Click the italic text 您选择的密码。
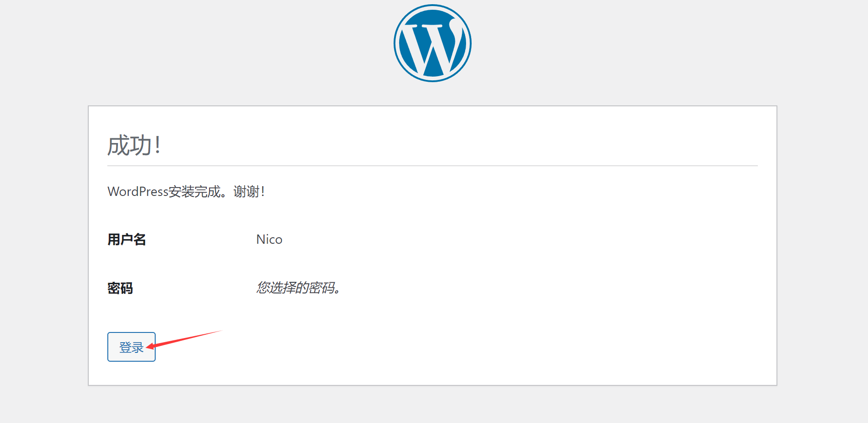The image size is (868, 423). [298, 288]
